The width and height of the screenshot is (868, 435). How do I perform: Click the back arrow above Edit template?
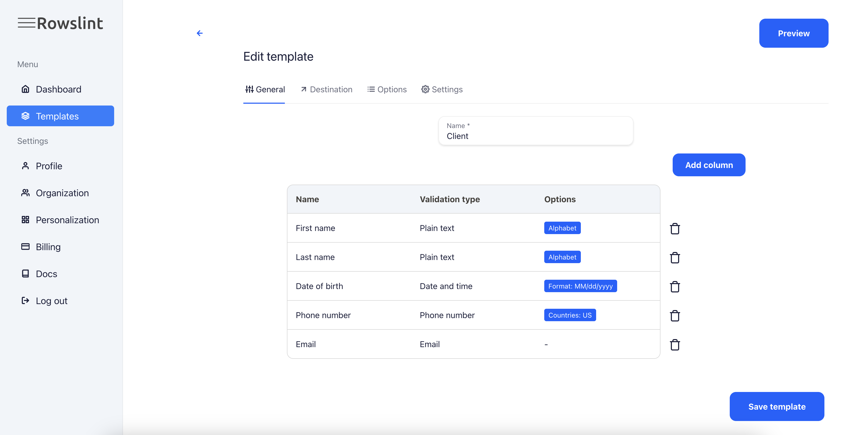click(200, 33)
